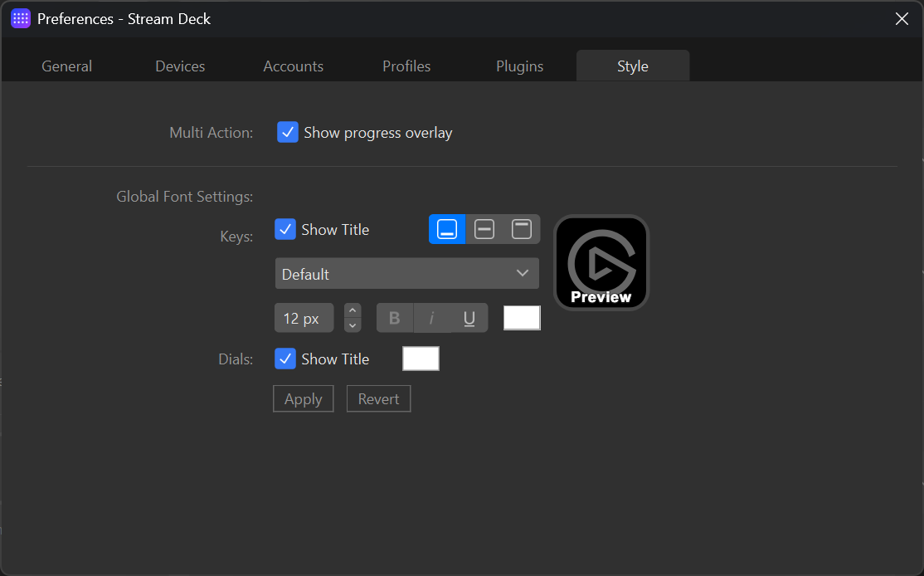Open the Plugins tab
Screen dimensions: 924x576
pos(519,66)
